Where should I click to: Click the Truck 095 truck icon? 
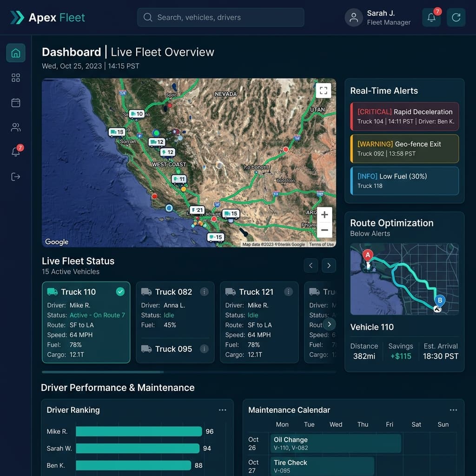point(146,349)
